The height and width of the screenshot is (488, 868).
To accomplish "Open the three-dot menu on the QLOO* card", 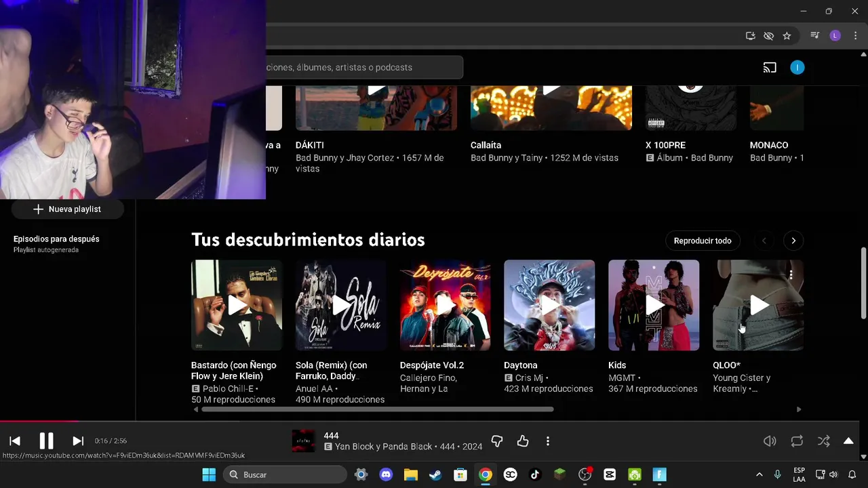I will click(x=791, y=274).
